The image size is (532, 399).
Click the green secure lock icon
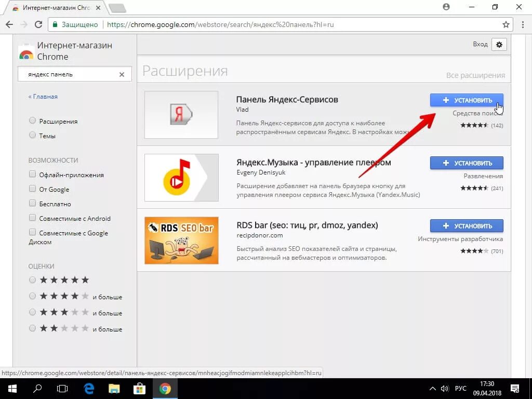(55, 24)
